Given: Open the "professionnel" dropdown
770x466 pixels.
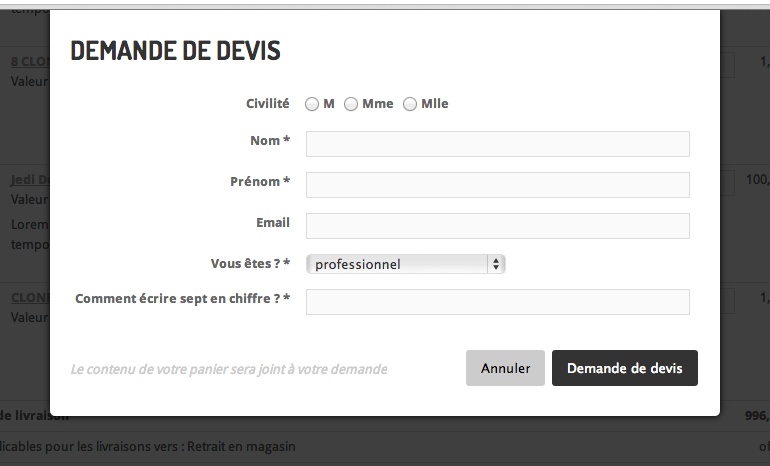Looking at the screenshot, I should [x=405, y=264].
